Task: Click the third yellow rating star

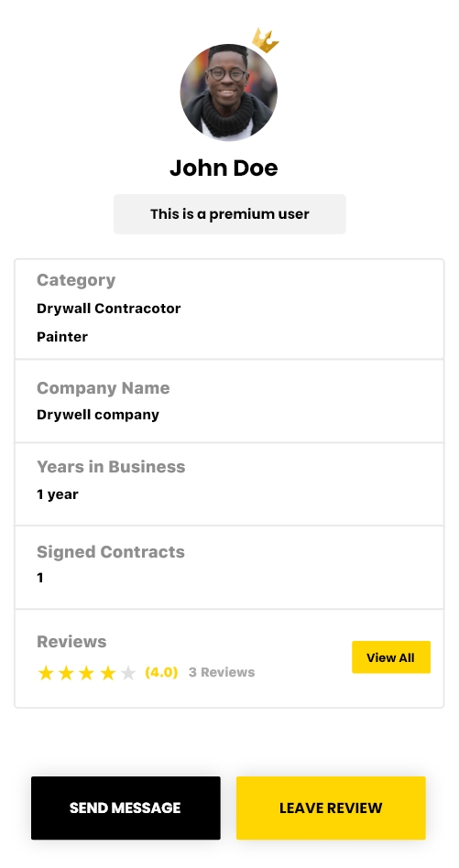Action: click(x=87, y=673)
